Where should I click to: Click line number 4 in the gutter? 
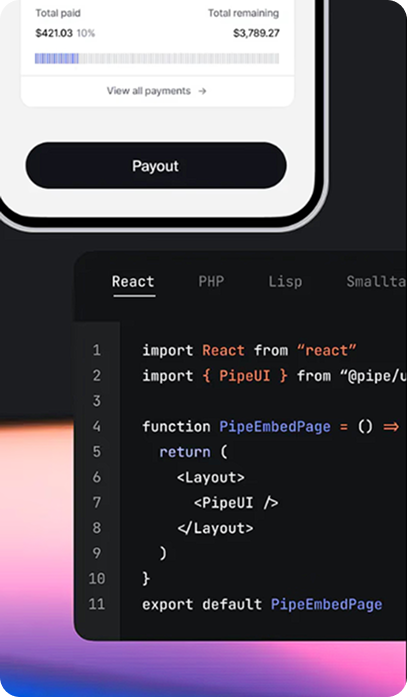97,426
